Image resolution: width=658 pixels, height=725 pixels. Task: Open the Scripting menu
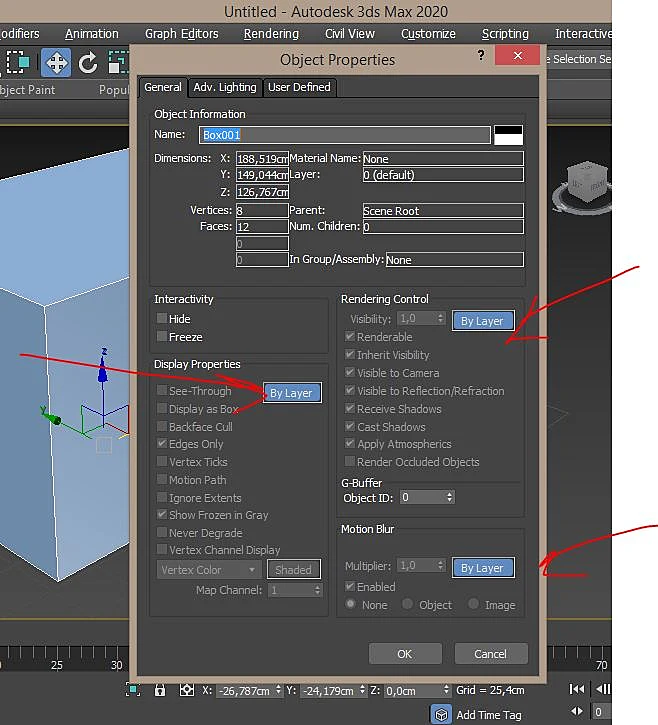(x=505, y=34)
